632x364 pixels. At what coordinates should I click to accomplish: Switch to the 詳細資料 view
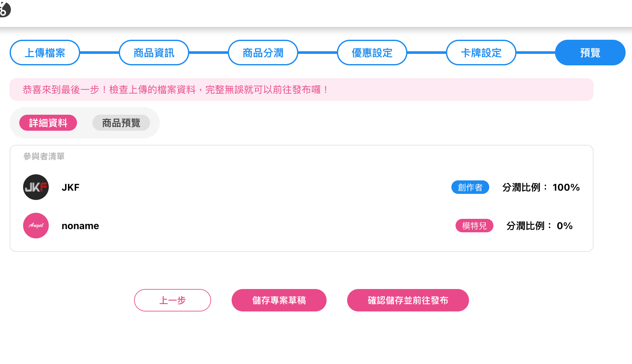(x=48, y=123)
